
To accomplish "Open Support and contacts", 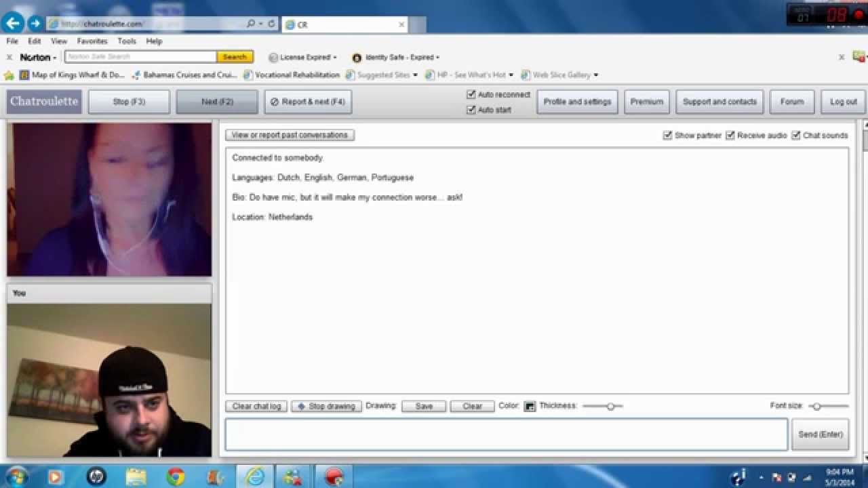I will (x=719, y=102).
